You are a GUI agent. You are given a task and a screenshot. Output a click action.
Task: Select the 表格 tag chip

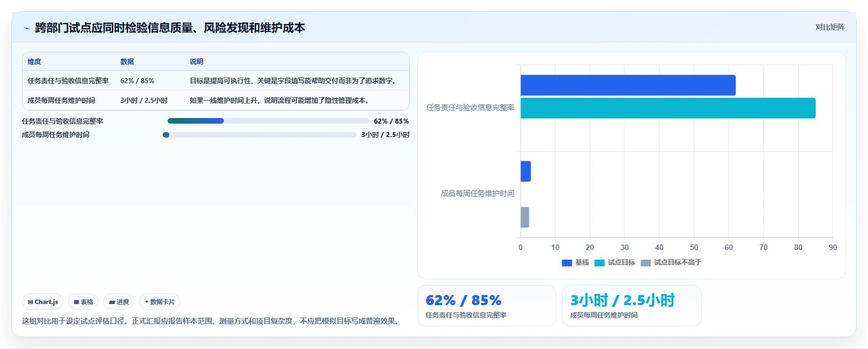[x=83, y=302]
